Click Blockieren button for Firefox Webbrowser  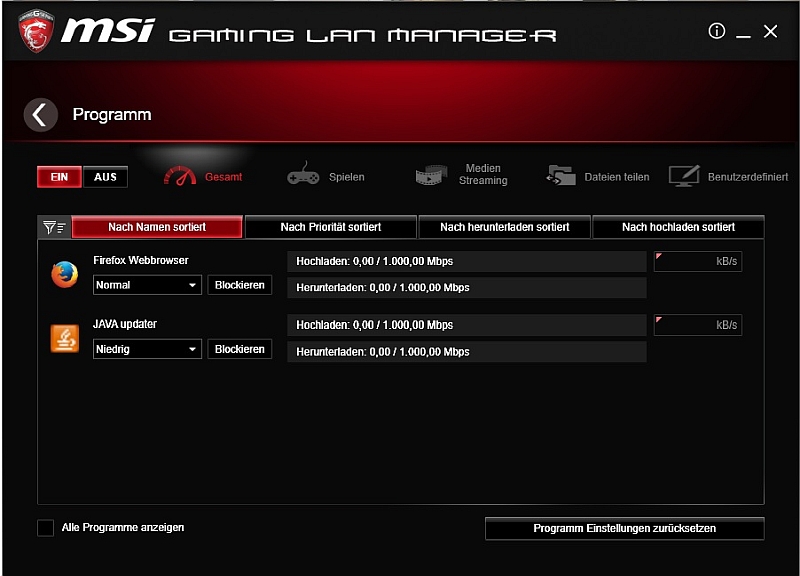click(240, 285)
